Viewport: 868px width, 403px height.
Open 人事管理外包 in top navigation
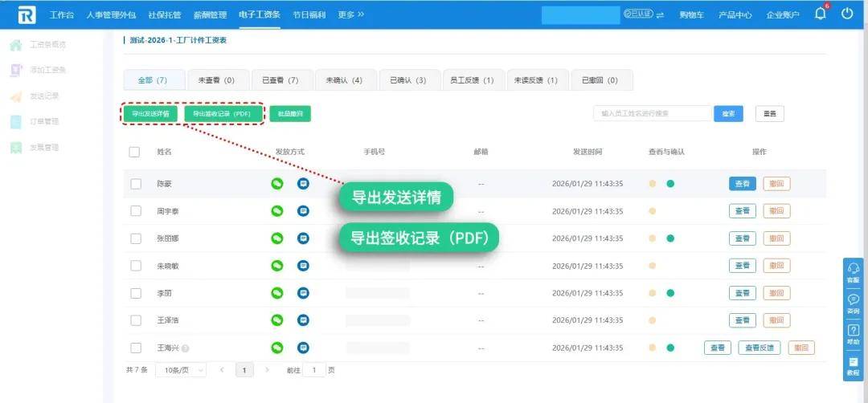(x=111, y=15)
